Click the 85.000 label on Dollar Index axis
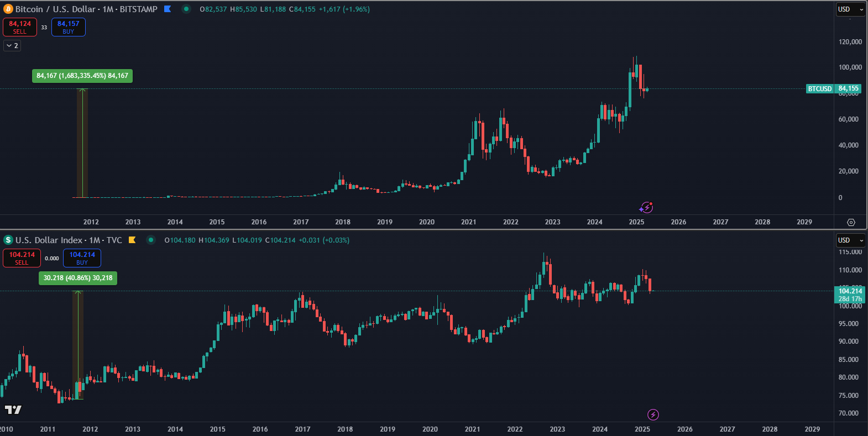 (849, 360)
